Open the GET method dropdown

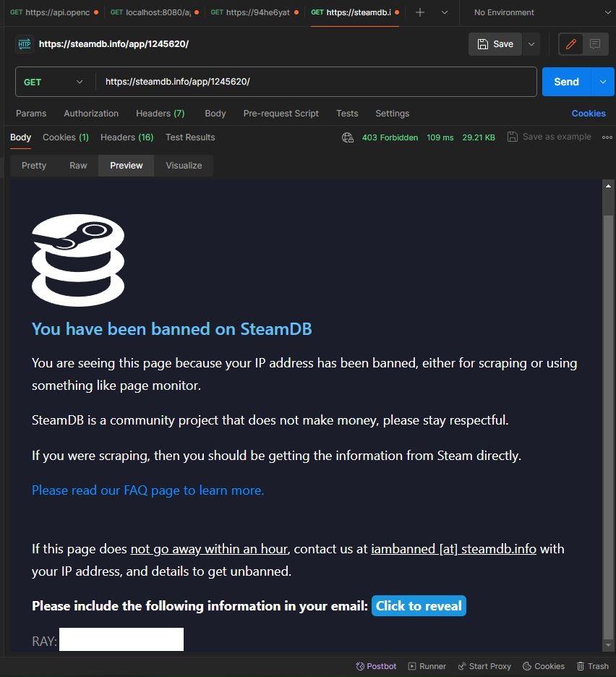(54, 82)
